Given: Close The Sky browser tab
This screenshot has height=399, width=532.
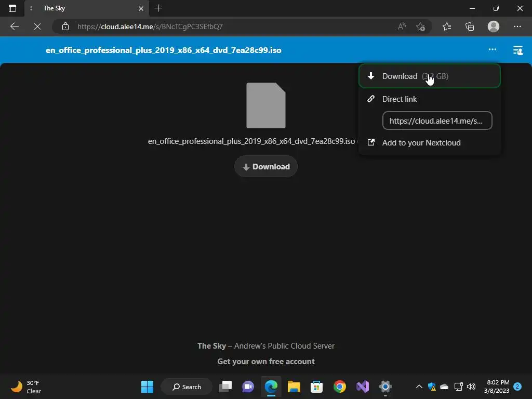Looking at the screenshot, I should pos(141,8).
